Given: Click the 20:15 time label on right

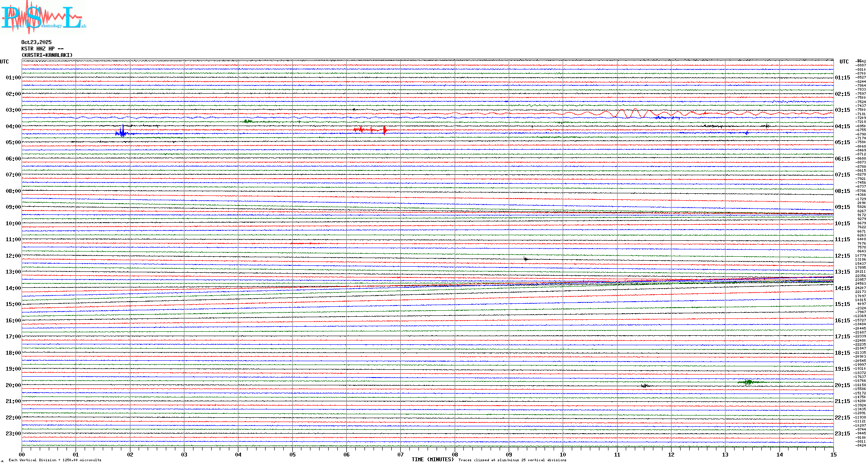Looking at the screenshot, I should click(x=842, y=385).
